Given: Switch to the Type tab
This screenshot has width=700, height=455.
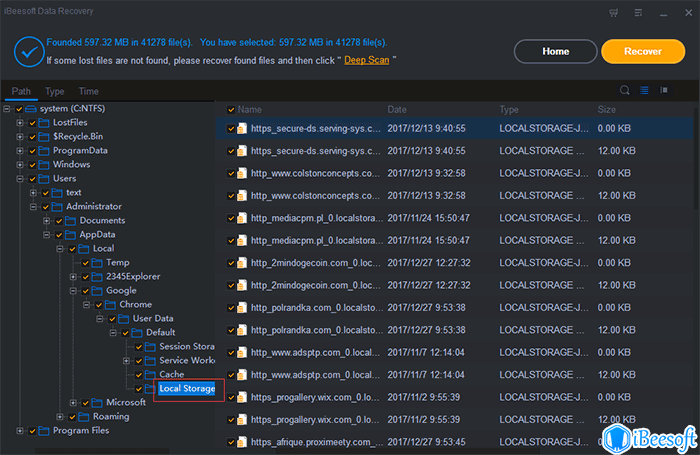Looking at the screenshot, I should click(54, 92).
